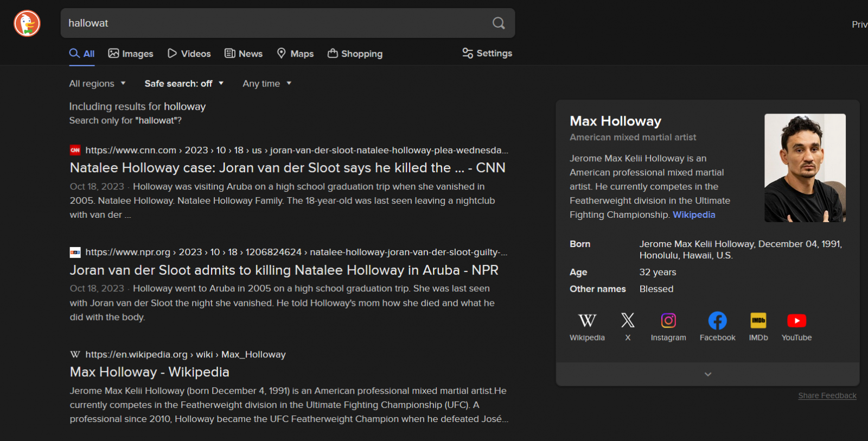The image size is (868, 441).
Task: Switch to the Images tab
Action: [x=131, y=53]
